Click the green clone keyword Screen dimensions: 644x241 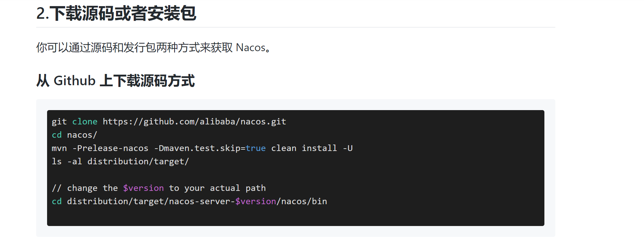(85, 122)
